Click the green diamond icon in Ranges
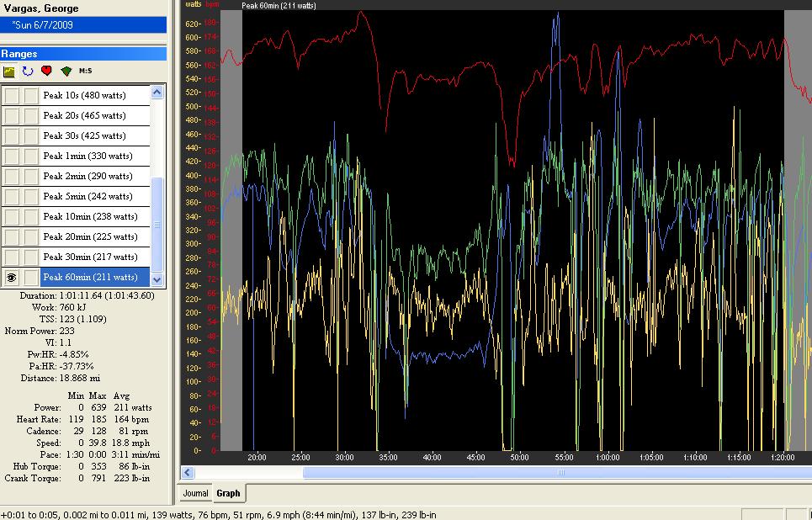The image size is (812, 520). 66,72
